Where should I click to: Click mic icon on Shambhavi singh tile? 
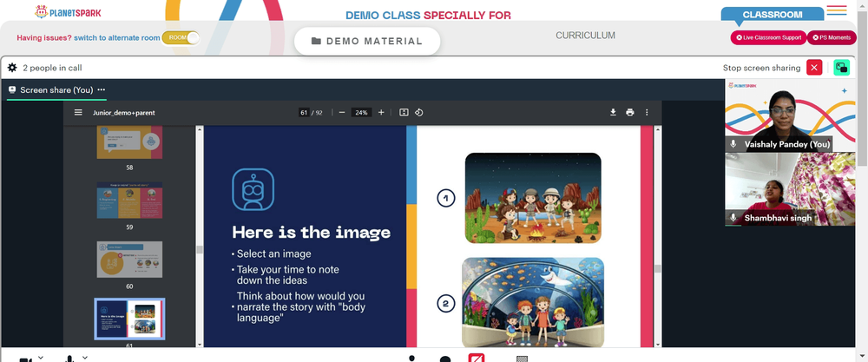coord(733,218)
